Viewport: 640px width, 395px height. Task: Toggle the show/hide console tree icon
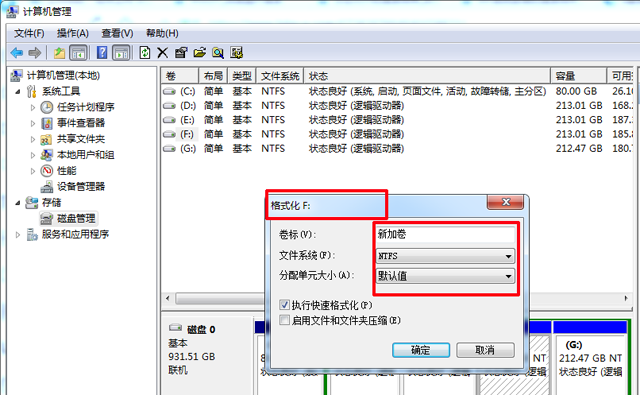coord(78,53)
